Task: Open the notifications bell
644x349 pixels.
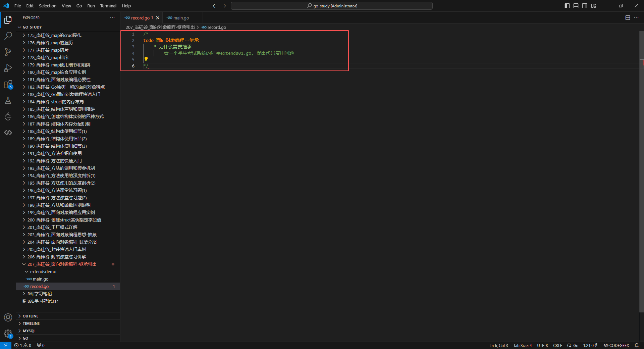Action: [636, 345]
